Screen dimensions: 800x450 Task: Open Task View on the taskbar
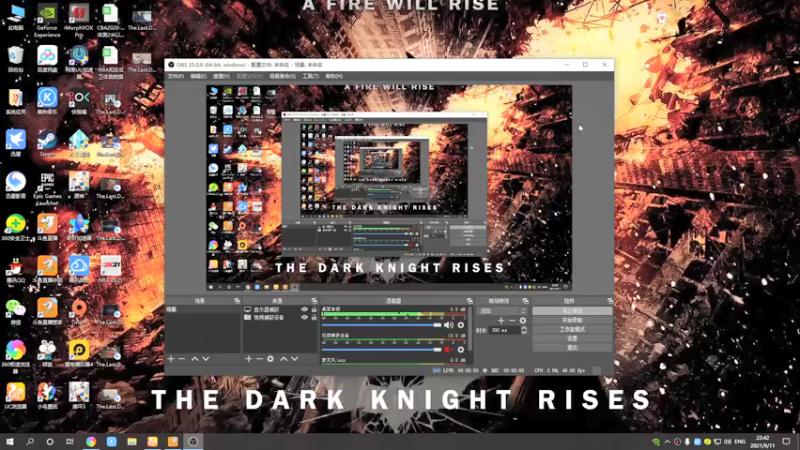coord(69,441)
